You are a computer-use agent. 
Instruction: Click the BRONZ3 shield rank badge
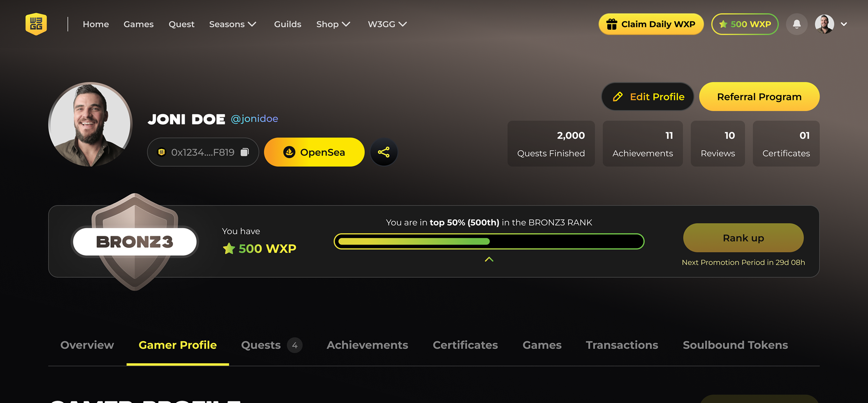(x=135, y=242)
